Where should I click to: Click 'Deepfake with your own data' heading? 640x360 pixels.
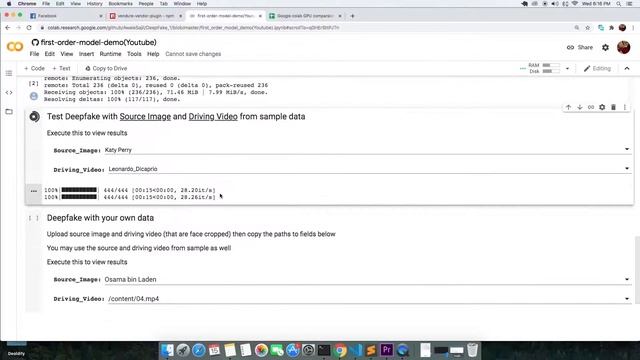[100, 218]
